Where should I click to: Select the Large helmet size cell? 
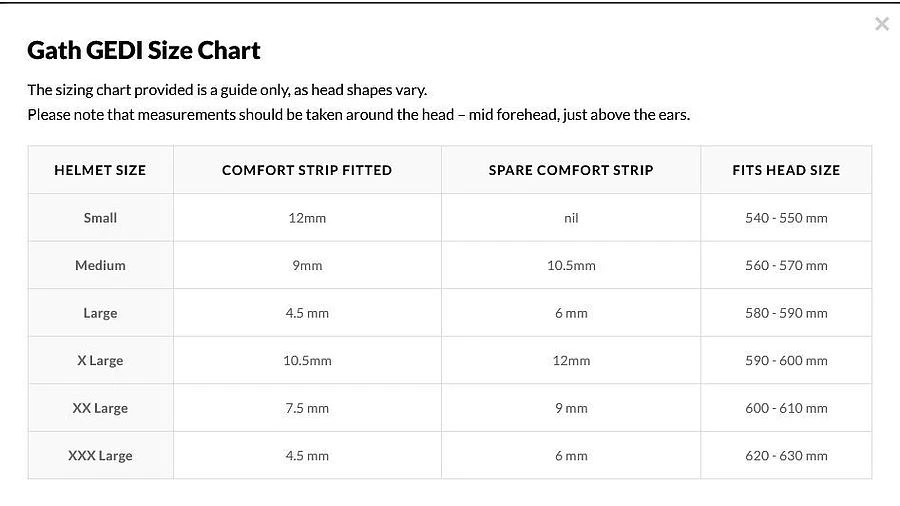[100, 313]
